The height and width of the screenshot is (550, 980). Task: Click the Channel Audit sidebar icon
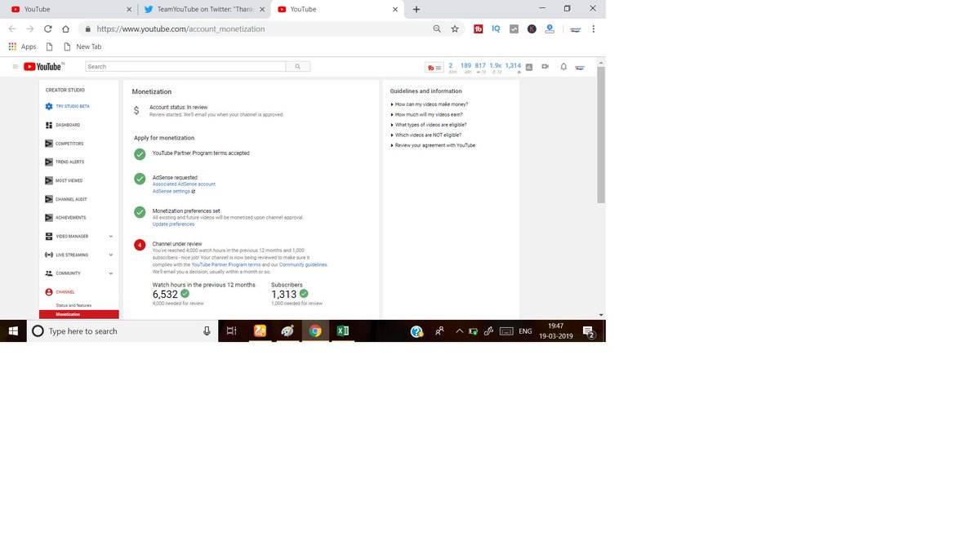(x=49, y=199)
